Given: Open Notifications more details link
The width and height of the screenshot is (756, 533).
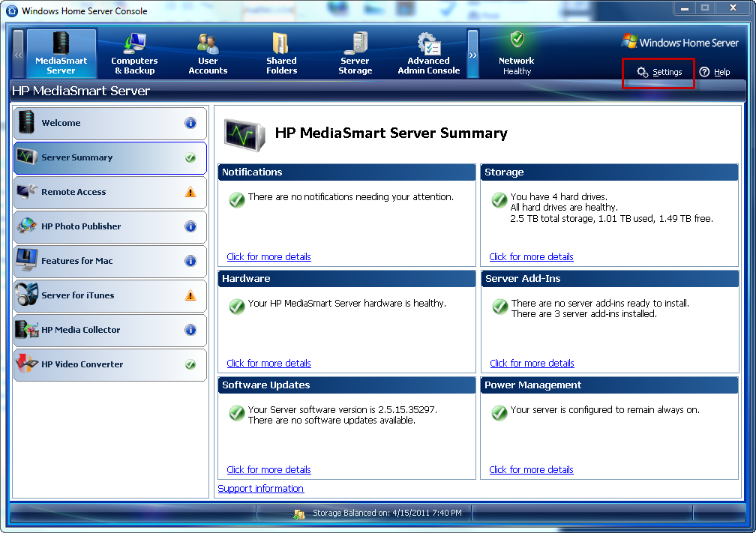Looking at the screenshot, I should (x=268, y=257).
